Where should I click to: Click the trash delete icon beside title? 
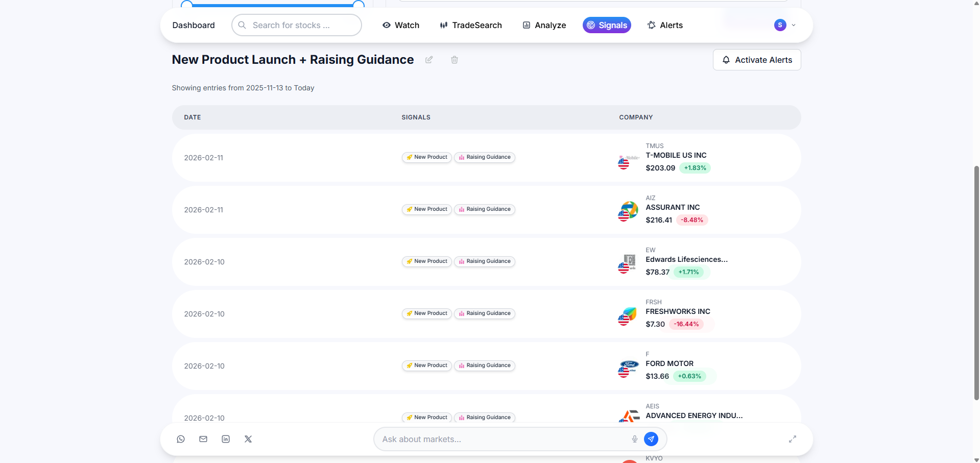(x=455, y=60)
